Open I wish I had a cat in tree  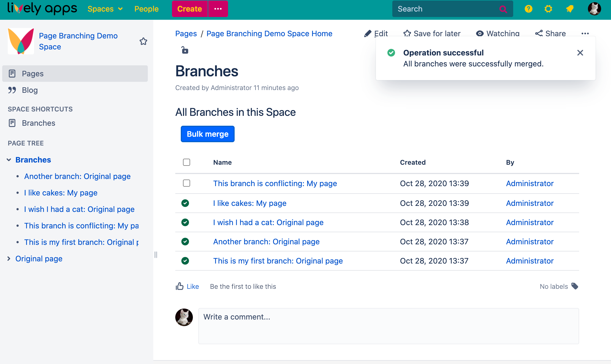click(x=79, y=209)
